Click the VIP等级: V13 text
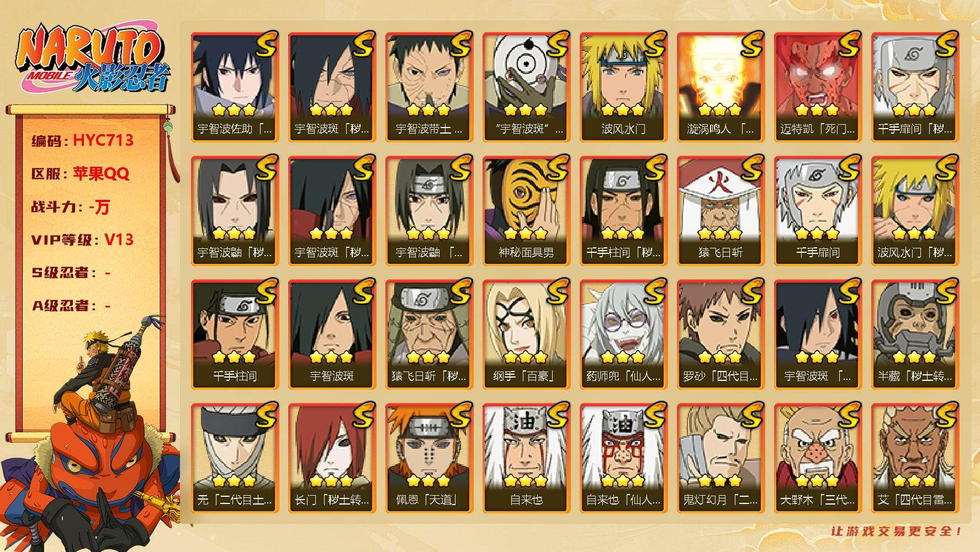 [82, 240]
